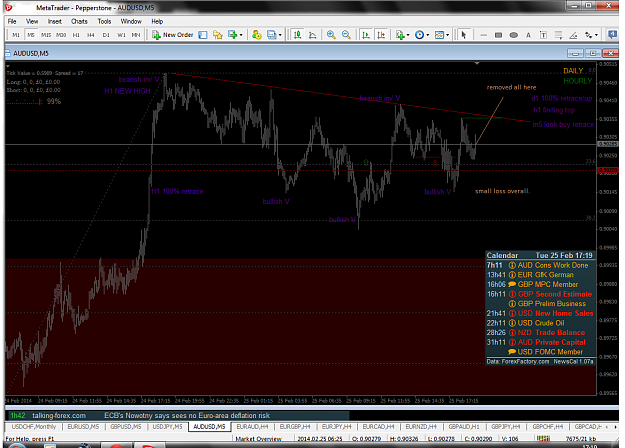
Task: Select the arrows drawing tool
Action: pyautogui.click(x=588, y=35)
